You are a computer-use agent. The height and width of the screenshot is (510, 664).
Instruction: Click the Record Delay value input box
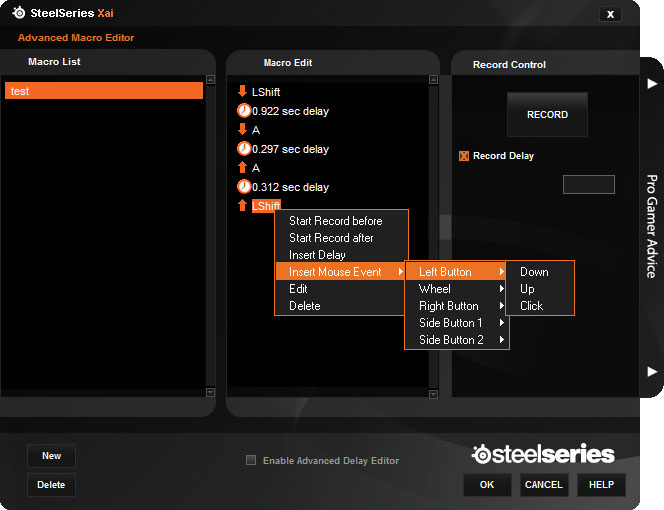[x=589, y=184]
